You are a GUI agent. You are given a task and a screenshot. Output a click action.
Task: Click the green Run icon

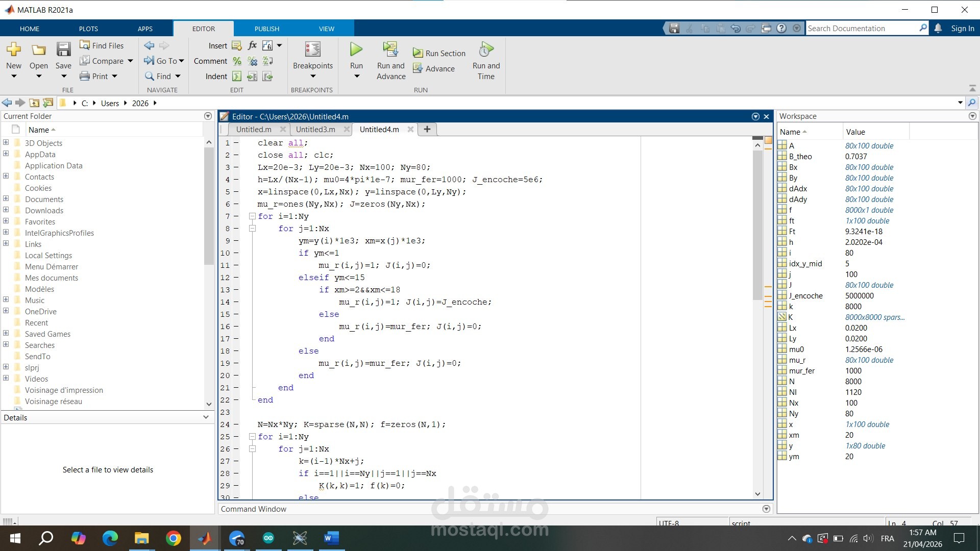pyautogui.click(x=356, y=49)
